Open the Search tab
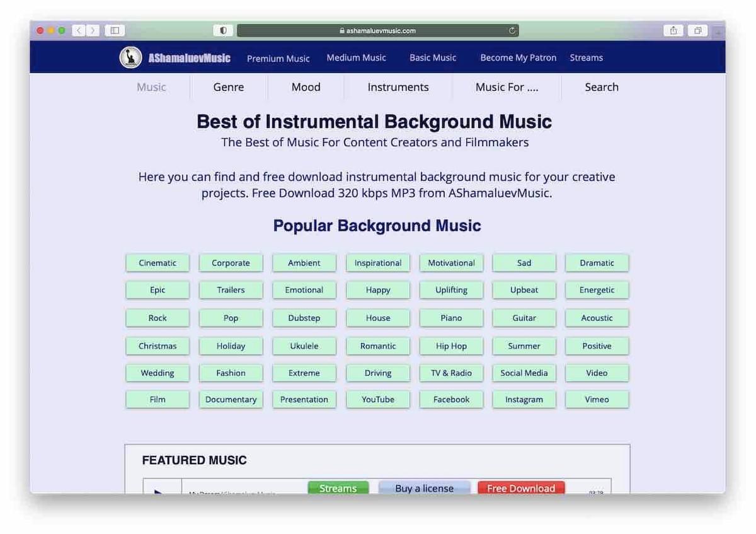Viewport: 756px width, 534px height. click(x=602, y=87)
